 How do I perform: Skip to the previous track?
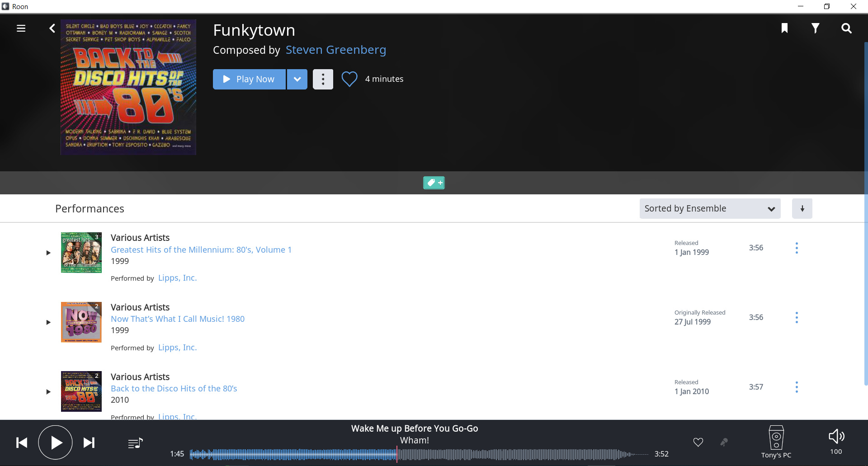point(22,442)
